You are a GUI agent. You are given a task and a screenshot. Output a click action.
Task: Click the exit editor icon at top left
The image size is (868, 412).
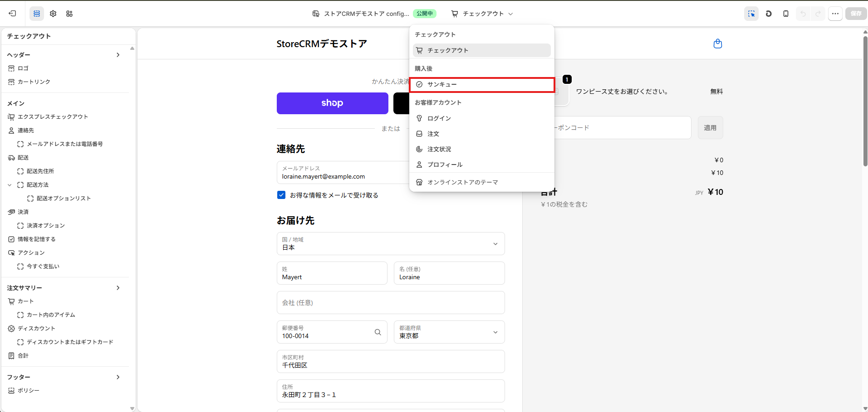point(12,14)
